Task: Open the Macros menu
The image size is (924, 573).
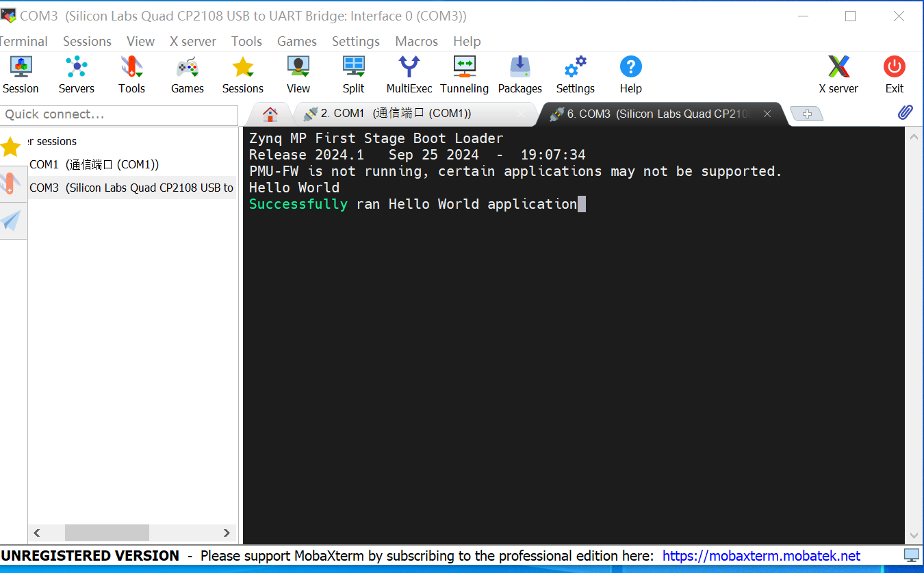Action: tap(416, 41)
